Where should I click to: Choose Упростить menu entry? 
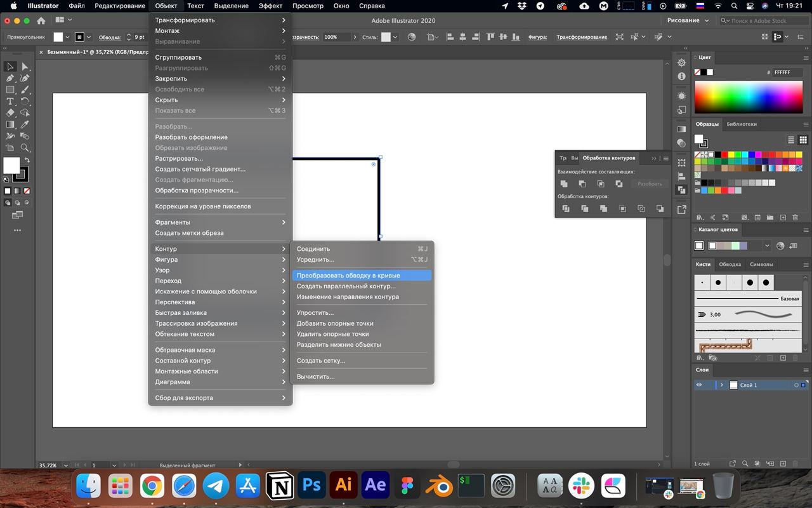point(362,313)
